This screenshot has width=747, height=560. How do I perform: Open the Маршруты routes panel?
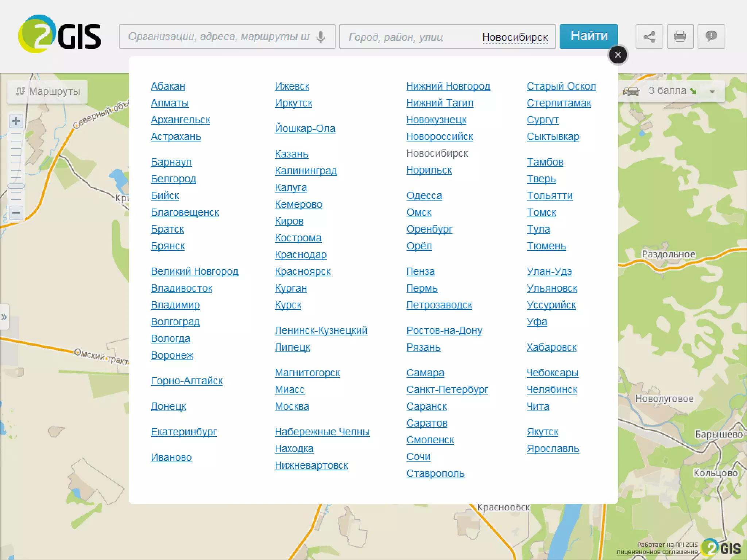pos(48,91)
